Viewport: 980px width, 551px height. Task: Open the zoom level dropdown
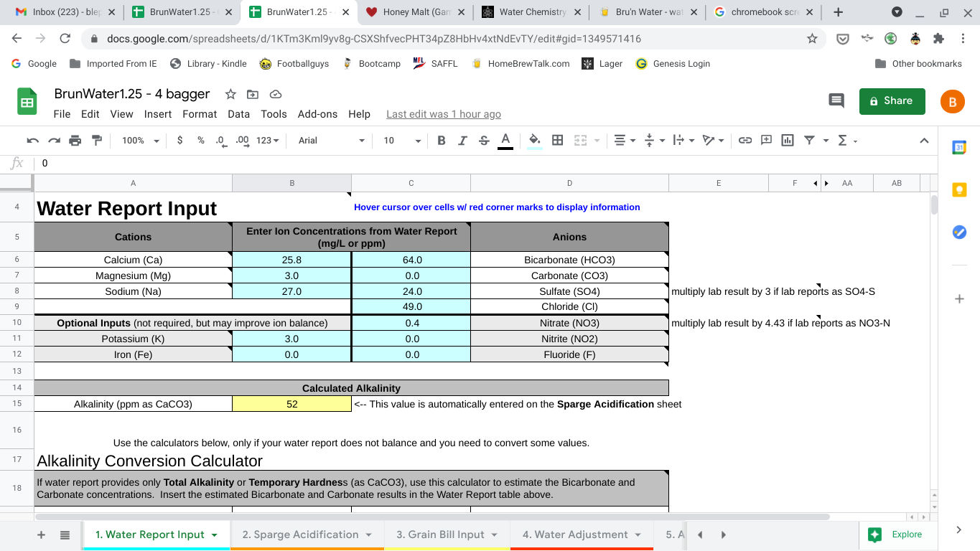click(x=140, y=141)
